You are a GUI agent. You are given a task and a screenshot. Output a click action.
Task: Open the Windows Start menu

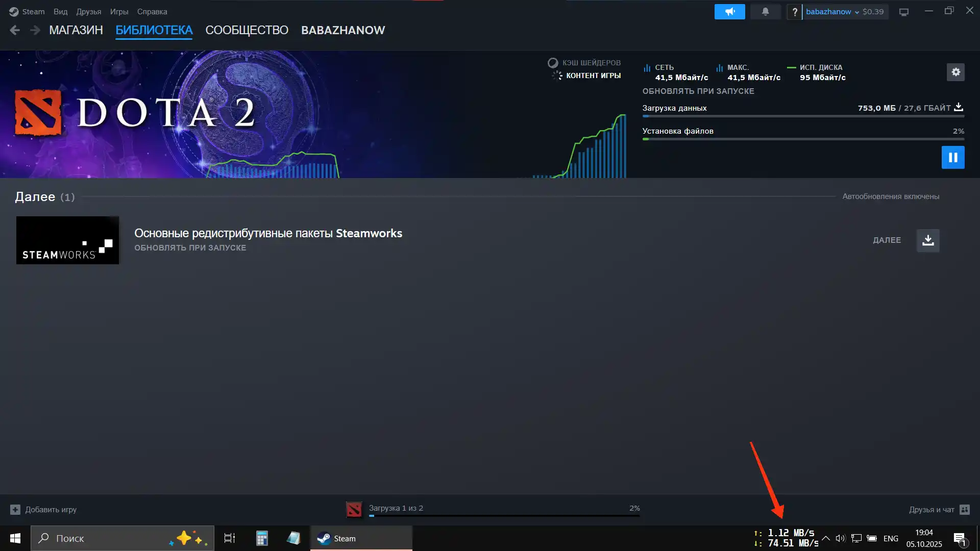[15, 538]
